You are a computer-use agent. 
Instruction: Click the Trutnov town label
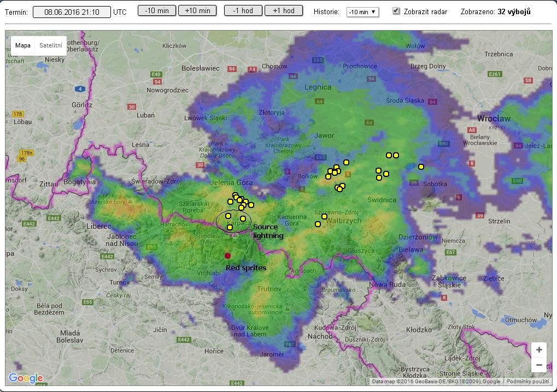point(269,289)
